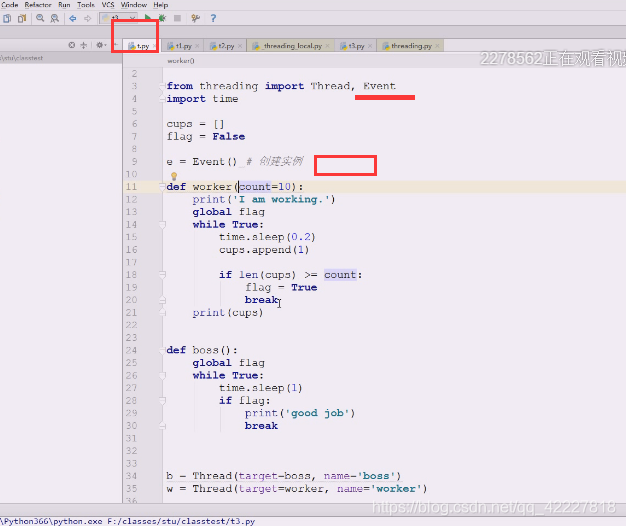Image resolution: width=626 pixels, height=526 pixels.
Task: Start debugging with the bug icon
Action: 162,18
